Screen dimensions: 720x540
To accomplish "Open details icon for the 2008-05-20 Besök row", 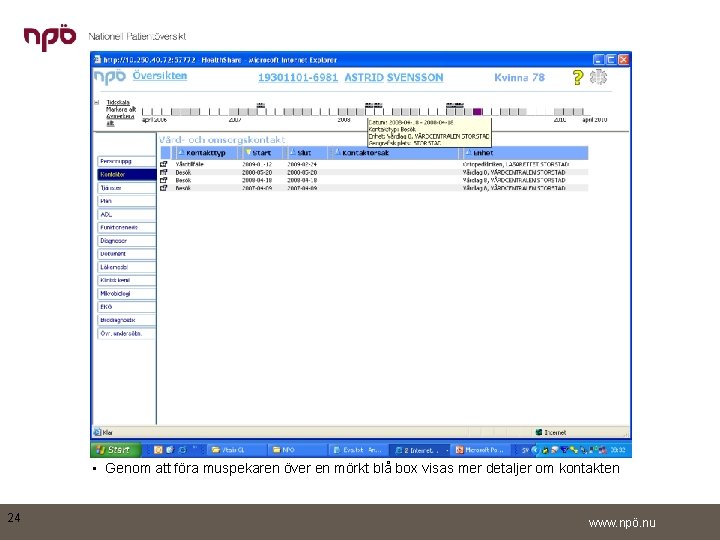I will pyautogui.click(x=163, y=172).
